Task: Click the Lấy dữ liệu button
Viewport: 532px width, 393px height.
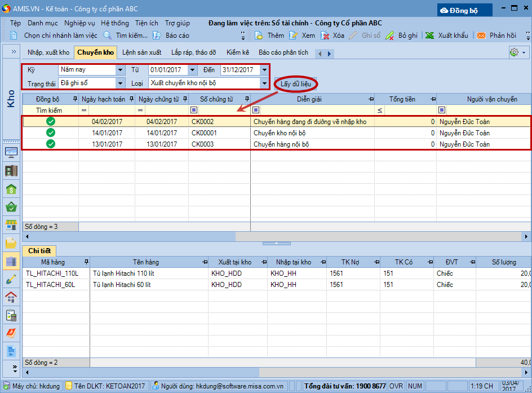Action: point(296,84)
